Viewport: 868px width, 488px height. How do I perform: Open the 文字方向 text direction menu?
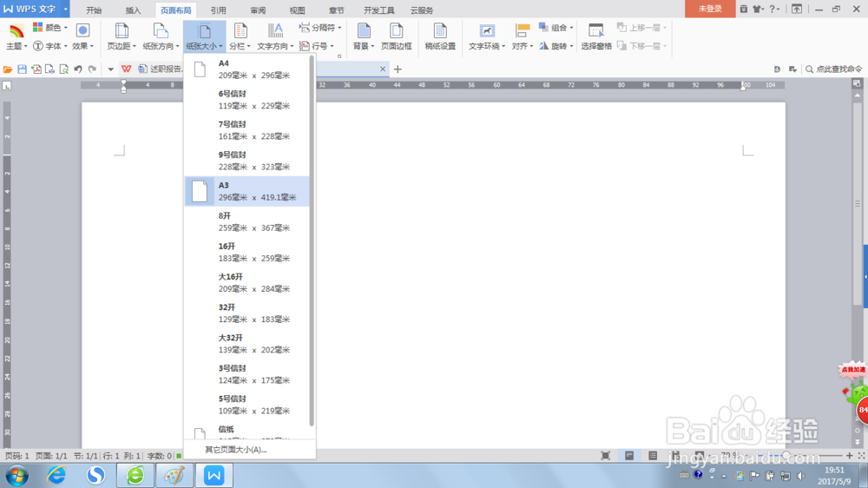coord(274,37)
